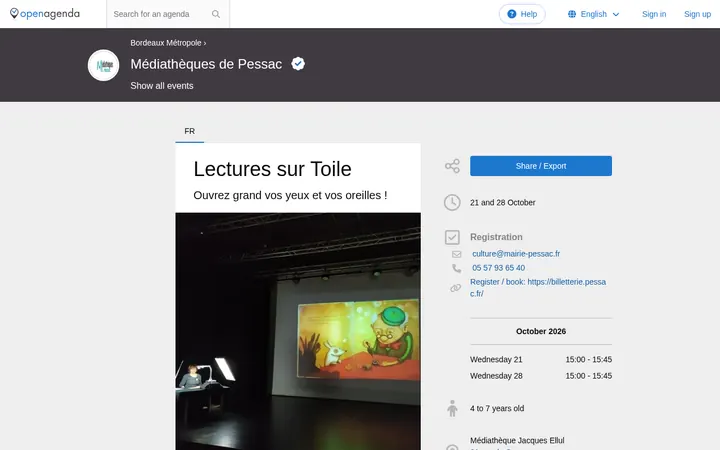Open the OpenAgenda home logo

tap(45, 14)
